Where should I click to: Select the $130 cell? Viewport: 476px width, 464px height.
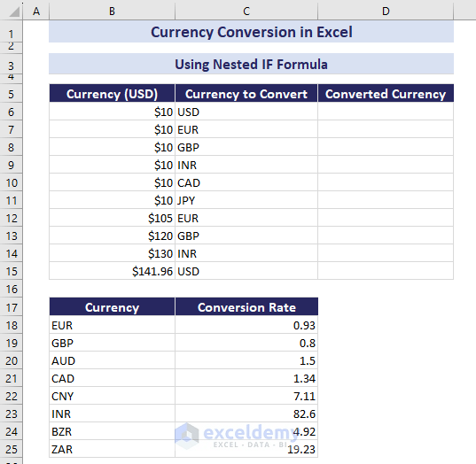tap(112, 253)
